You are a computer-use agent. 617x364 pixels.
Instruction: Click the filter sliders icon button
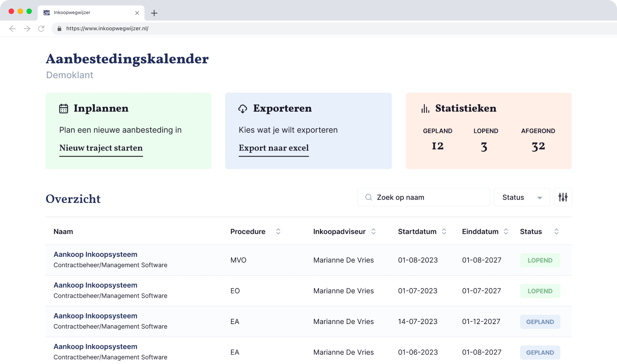click(x=563, y=197)
